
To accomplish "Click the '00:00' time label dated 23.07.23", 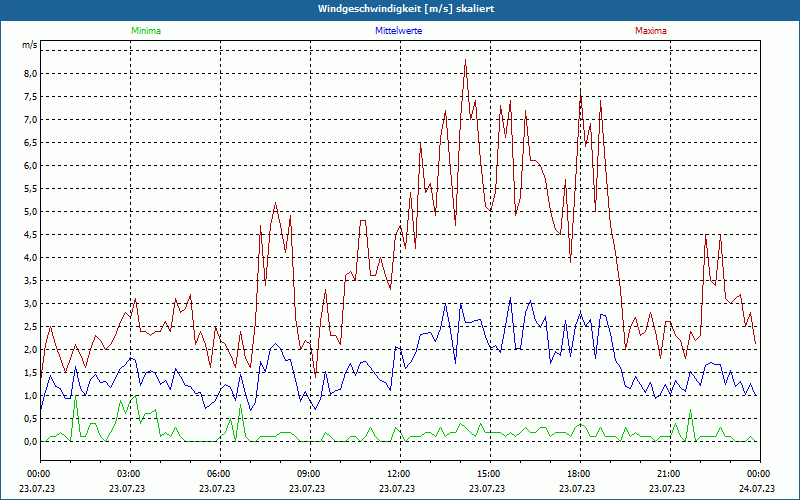I will coord(37,474).
